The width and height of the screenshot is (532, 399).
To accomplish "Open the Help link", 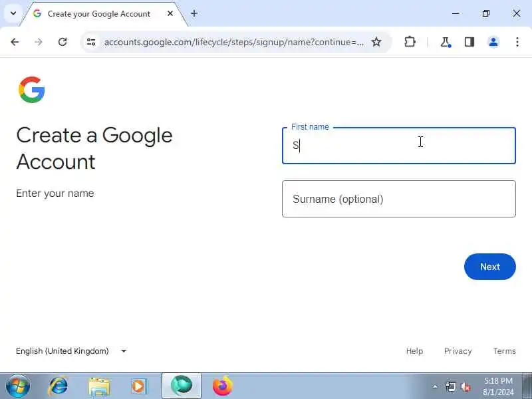I will pos(414,351).
